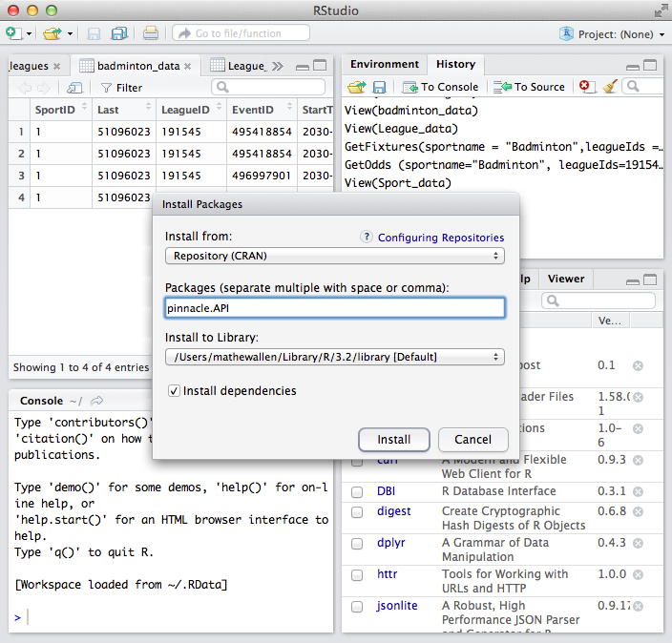Open the History tab
The height and width of the screenshot is (643, 672).
pos(455,64)
